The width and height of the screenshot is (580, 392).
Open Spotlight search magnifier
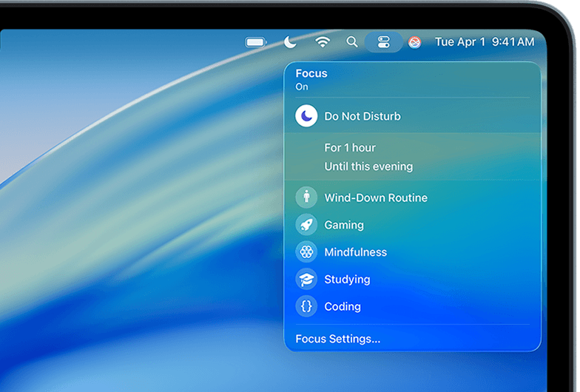tap(352, 41)
